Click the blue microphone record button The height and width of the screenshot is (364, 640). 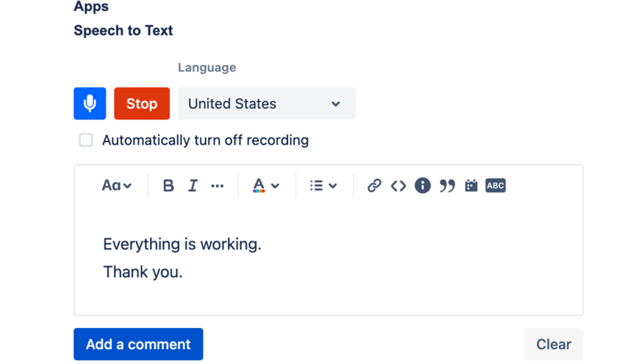point(90,103)
